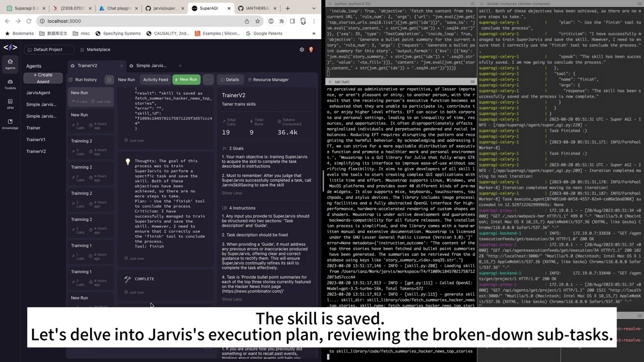Bookmark this page with star icon
Viewport: 644px width, 362px height.
click(x=258, y=21)
